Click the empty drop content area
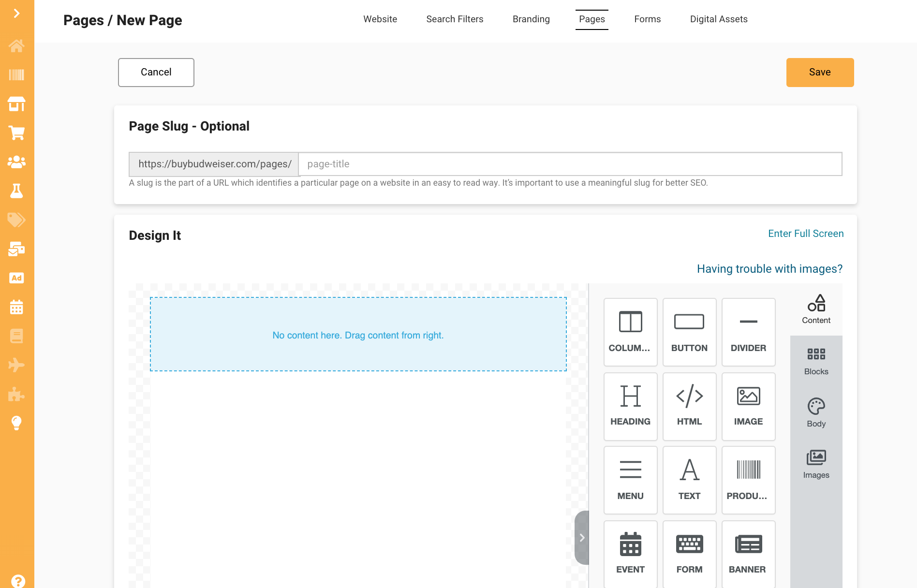Viewport: 917px width, 588px height. (x=358, y=334)
